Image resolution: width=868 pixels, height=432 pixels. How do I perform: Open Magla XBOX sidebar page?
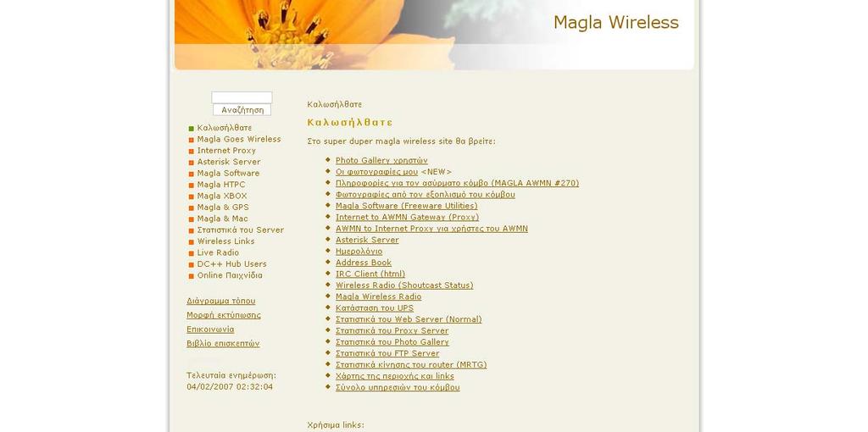[222, 196]
